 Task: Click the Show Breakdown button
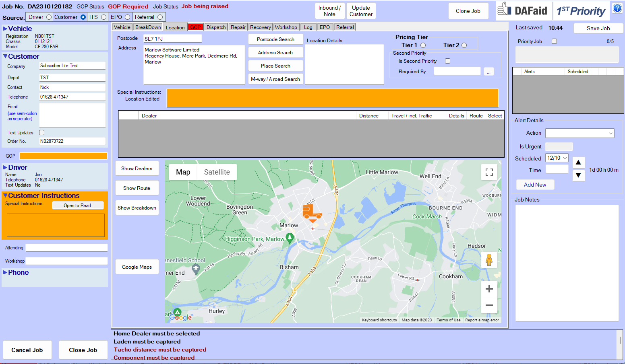pyautogui.click(x=137, y=208)
